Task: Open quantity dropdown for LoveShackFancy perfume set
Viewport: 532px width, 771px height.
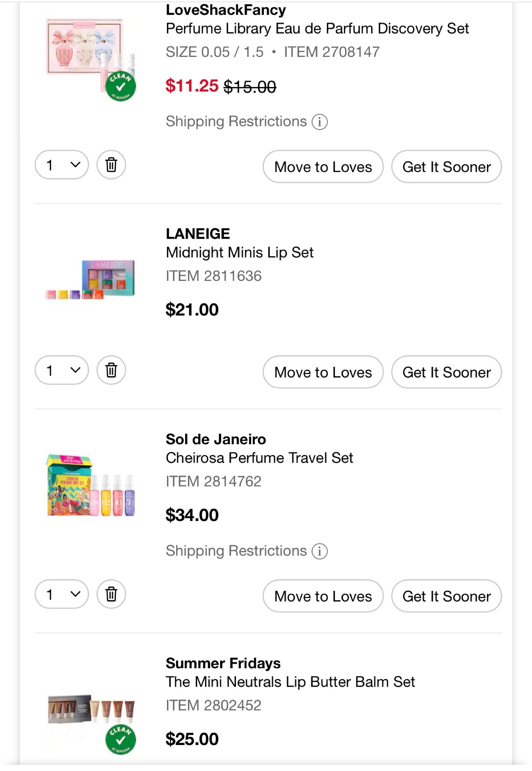Action: (x=61, y=165)
